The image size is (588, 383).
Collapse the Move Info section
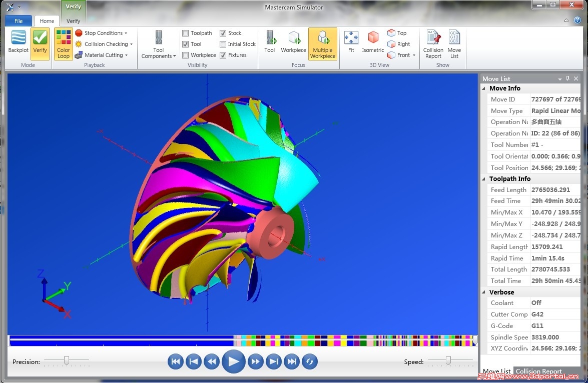(x=484, y=88)
